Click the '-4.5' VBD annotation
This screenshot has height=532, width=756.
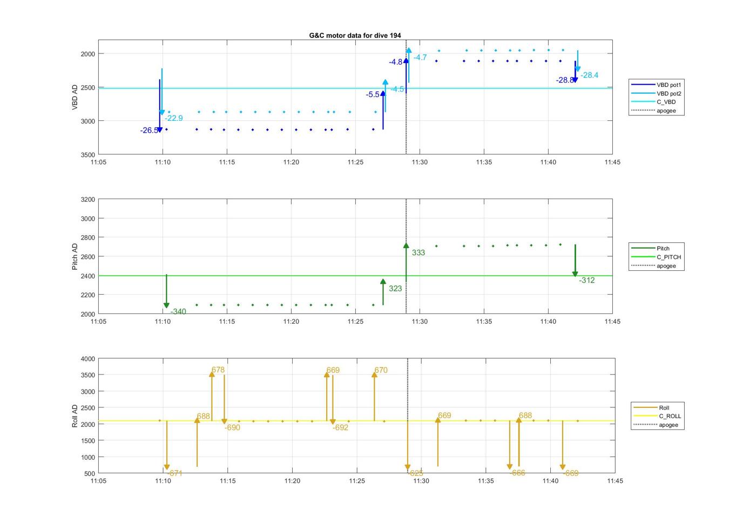point(397,89)
